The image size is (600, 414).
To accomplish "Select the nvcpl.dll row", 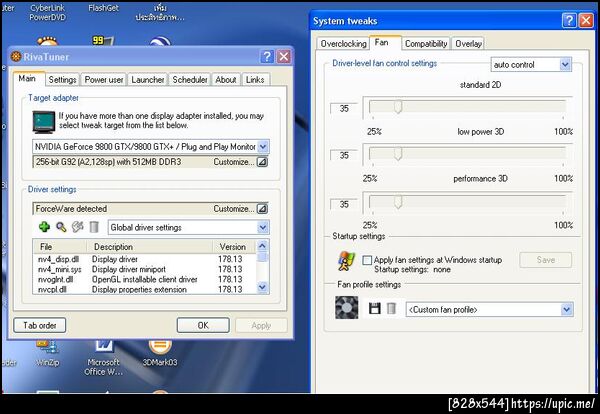I will [x=145, y=289].
